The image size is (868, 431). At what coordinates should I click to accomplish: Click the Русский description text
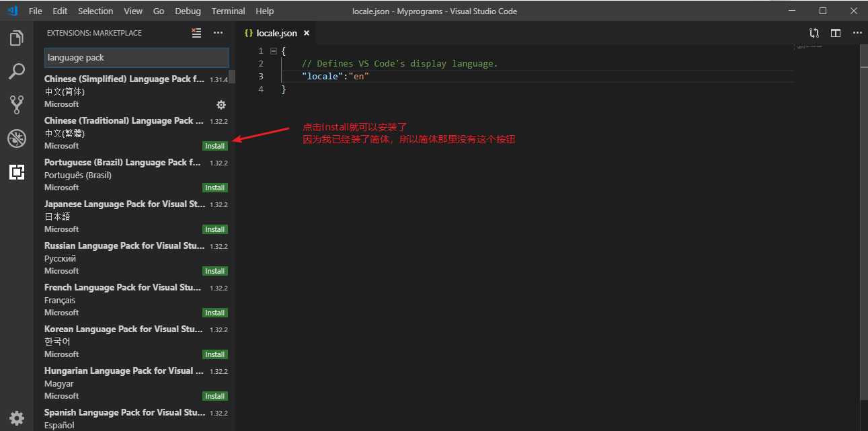tap(60, 258)
